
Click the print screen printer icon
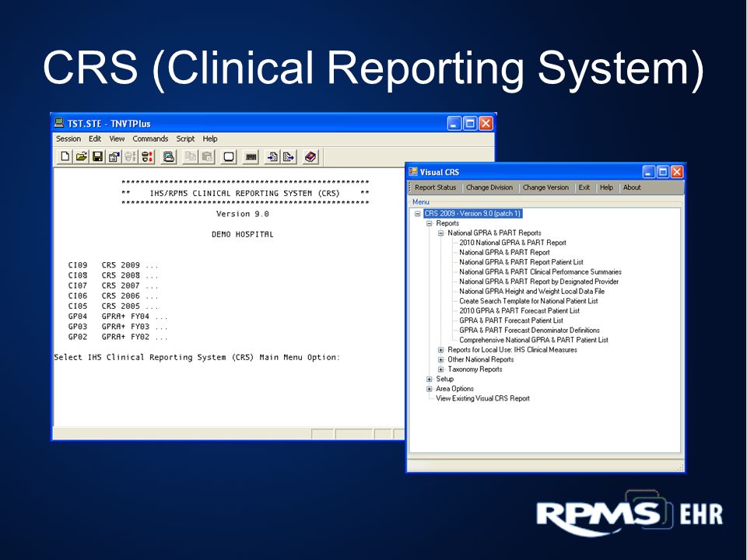click(x=169, y=156)
